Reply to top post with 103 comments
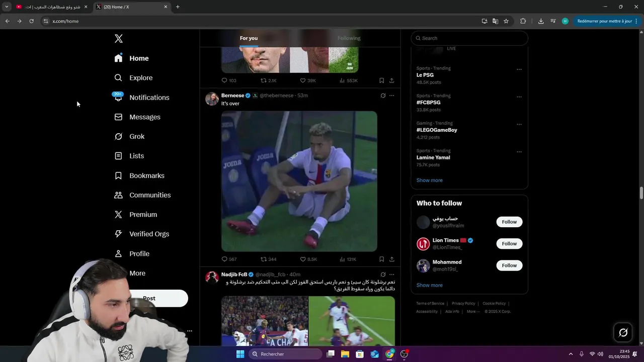 (229, 80)
